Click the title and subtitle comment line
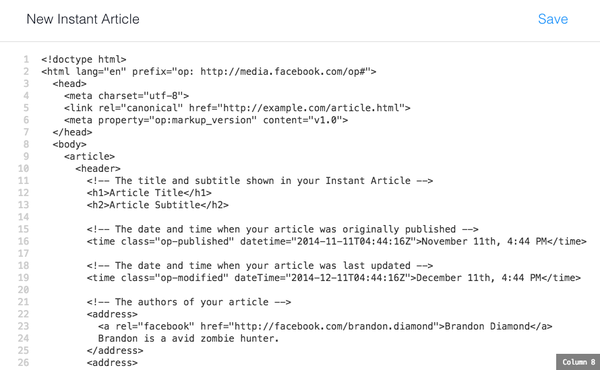 click(x=259, y=181)
